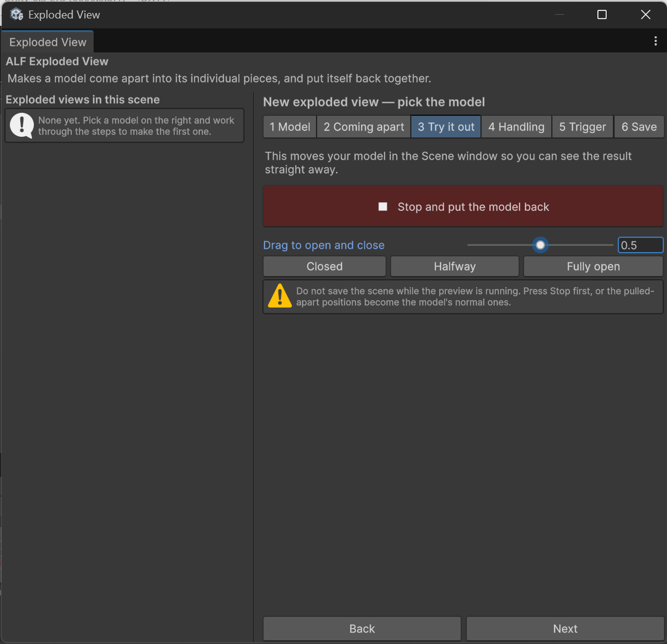Set the preview to Halfway
This screenshot has width=667, height=644.
(x=455, y=266)
